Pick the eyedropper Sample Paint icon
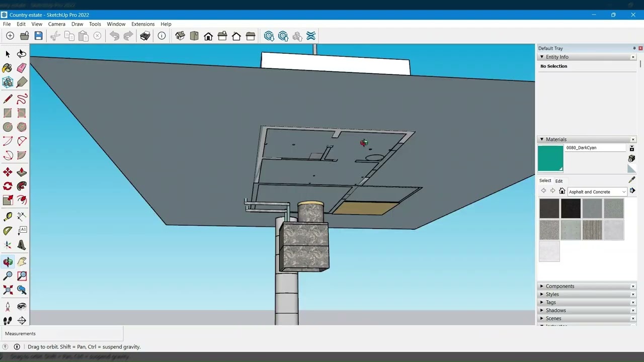This screenshot has height=362, width=644. coord(632,179)
